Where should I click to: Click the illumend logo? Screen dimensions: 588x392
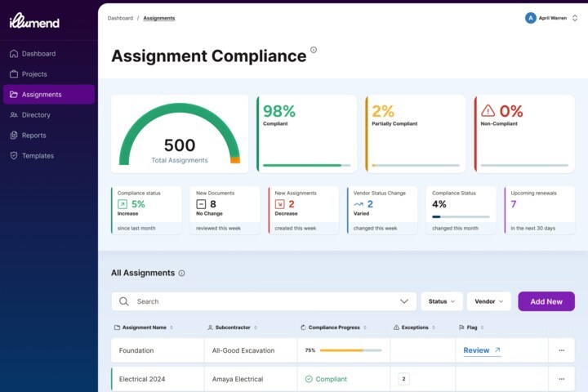(34, 21)
